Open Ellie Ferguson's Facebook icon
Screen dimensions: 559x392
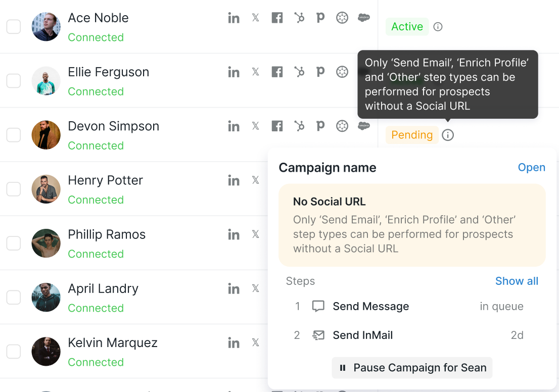point(277,72)
